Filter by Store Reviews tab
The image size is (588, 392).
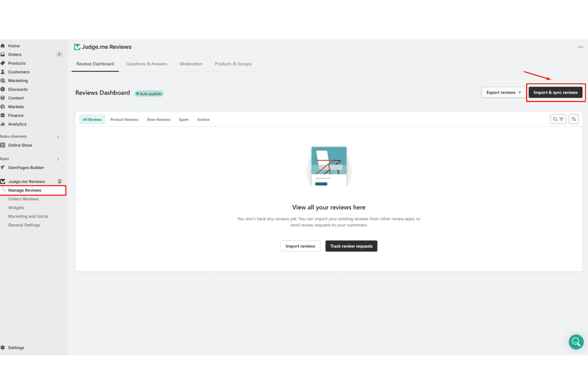coord(159,120)
